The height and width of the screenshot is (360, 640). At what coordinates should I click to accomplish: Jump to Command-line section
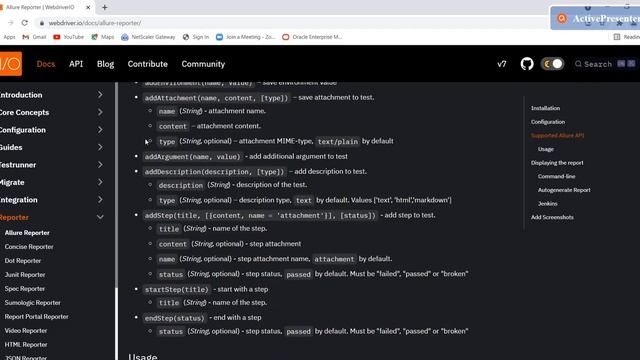[556, 176]
